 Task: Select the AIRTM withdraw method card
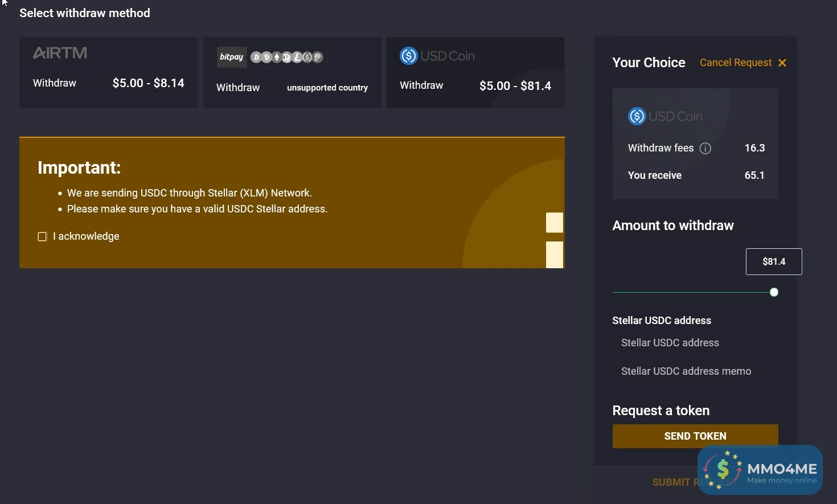coord(108,72)
